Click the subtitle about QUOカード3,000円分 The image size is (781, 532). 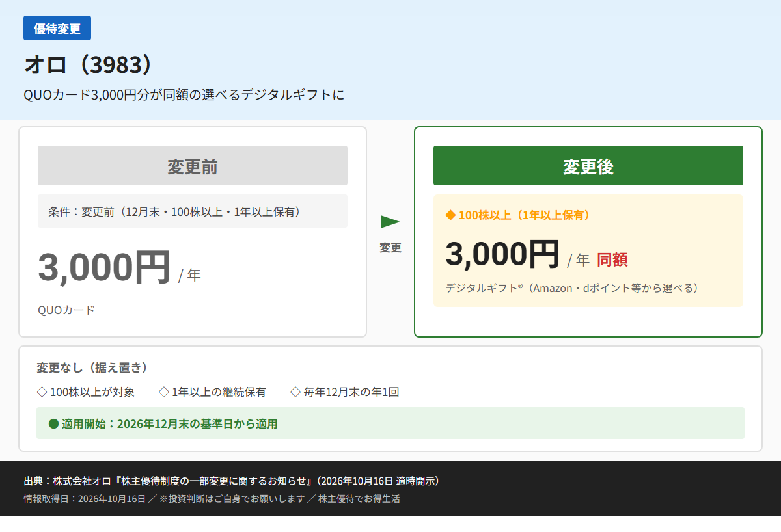184,95
